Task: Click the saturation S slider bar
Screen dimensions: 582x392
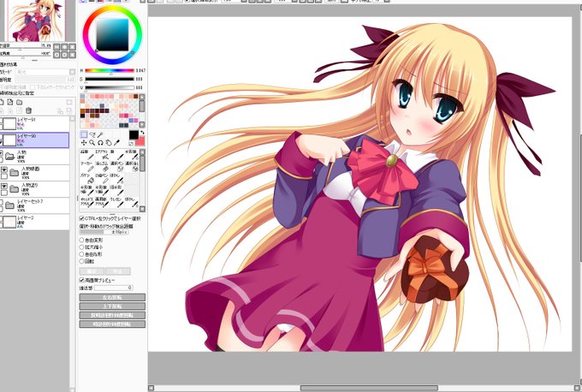Action: click(x=110, y=79)
